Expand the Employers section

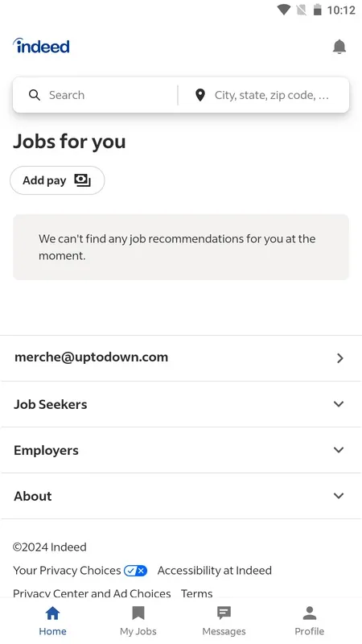[181, 450]
